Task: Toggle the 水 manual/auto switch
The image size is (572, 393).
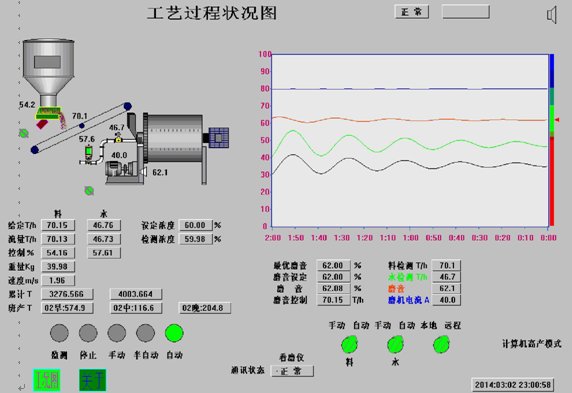Action: (x=395, y=345)
